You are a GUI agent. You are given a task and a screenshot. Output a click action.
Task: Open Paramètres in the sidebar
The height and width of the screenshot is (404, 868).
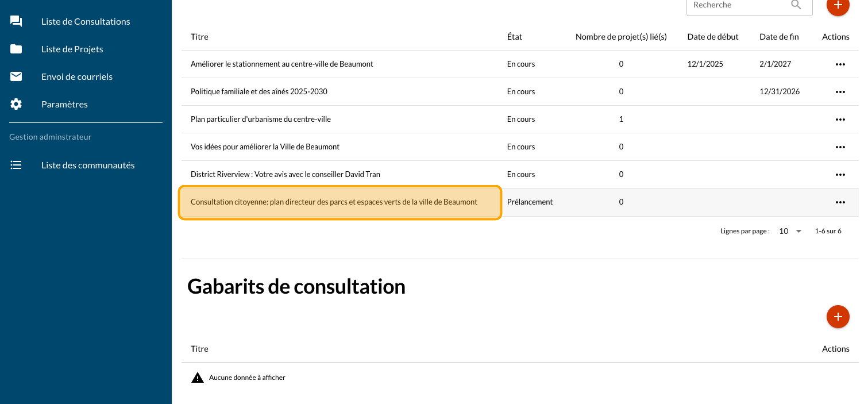click(x=64, y=105)
